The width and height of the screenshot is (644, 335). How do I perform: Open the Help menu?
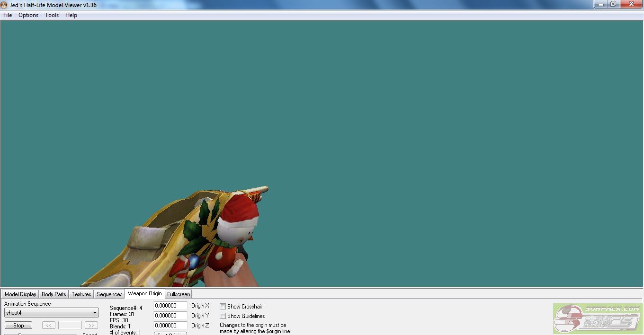click(x=71, y=15)
